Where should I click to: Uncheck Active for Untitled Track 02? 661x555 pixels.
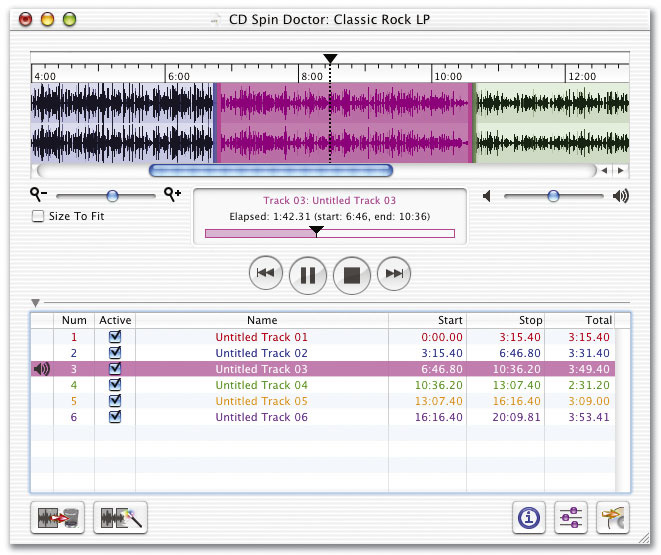pyautogui.click(x=115, y=352)
